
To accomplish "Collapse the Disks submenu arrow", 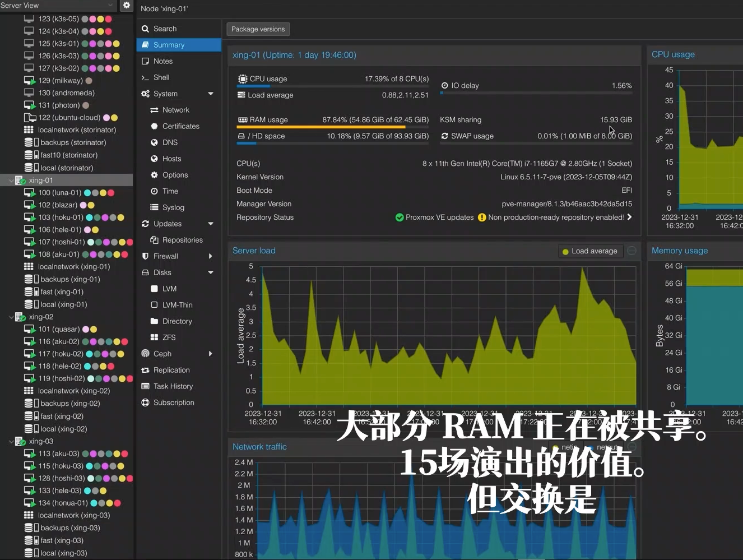I will click(211, 272).
